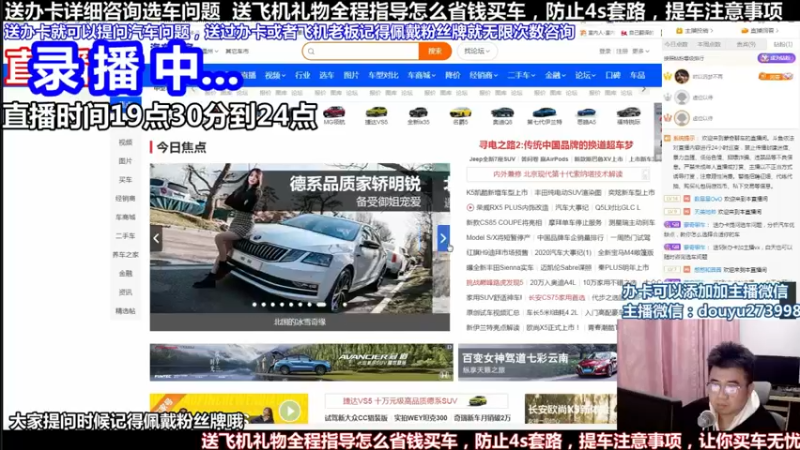Image resolution: width=800 pixels, height=450 pixels.
Task: Click the second-place empty seat avatar
Action: (x=682, y=97)
